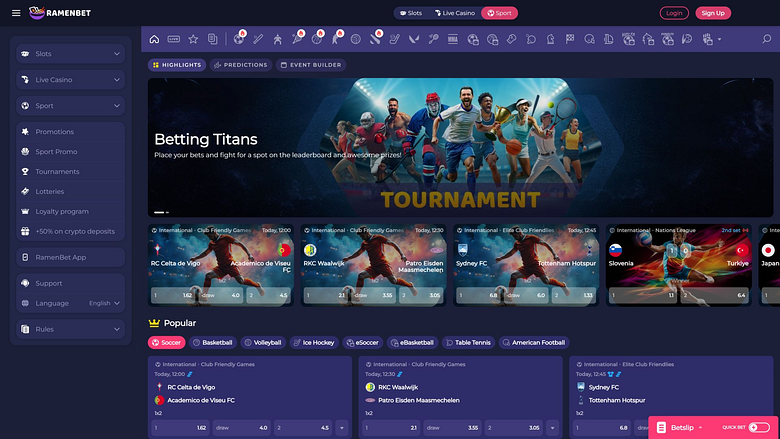Click the Tournaments trophy icon
The image size is (780, 439).
click(25, 172)
